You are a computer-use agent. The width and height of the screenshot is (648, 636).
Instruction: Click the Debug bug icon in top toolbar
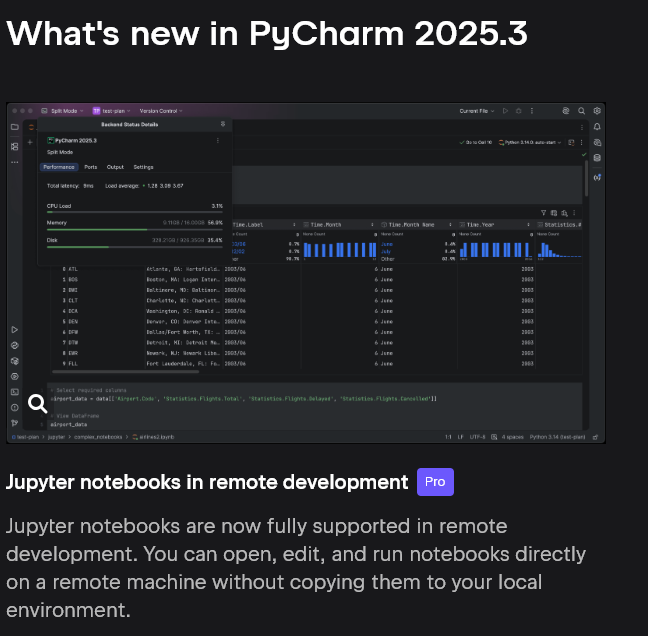pos(519,111)
